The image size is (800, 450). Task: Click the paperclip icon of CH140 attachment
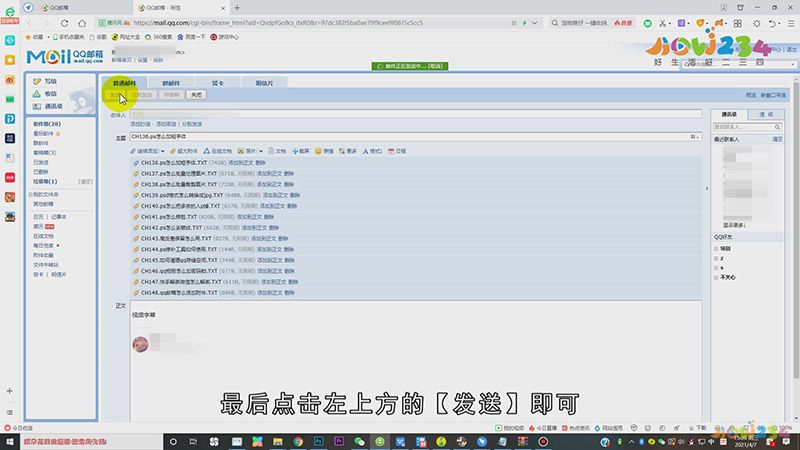pos(136,206)
